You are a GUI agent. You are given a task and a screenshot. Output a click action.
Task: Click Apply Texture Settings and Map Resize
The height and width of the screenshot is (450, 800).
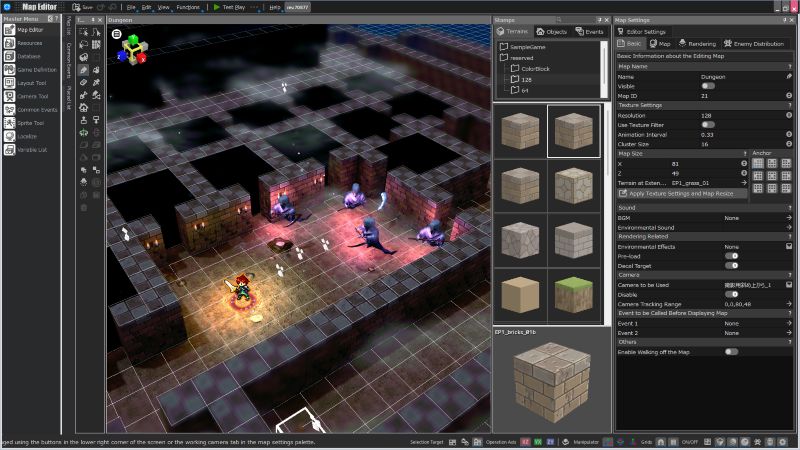(x=682, y=193)
